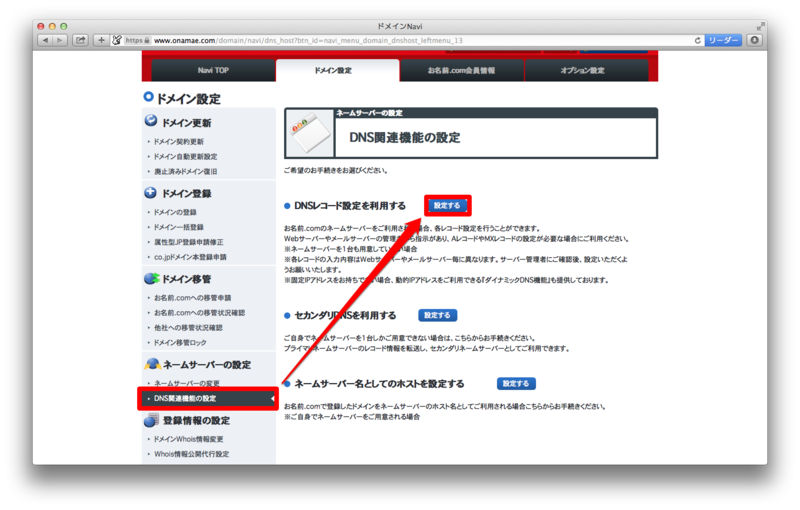
Task: Open the 廃止済みドメイン復旧 link
Action: pos(186,171)
